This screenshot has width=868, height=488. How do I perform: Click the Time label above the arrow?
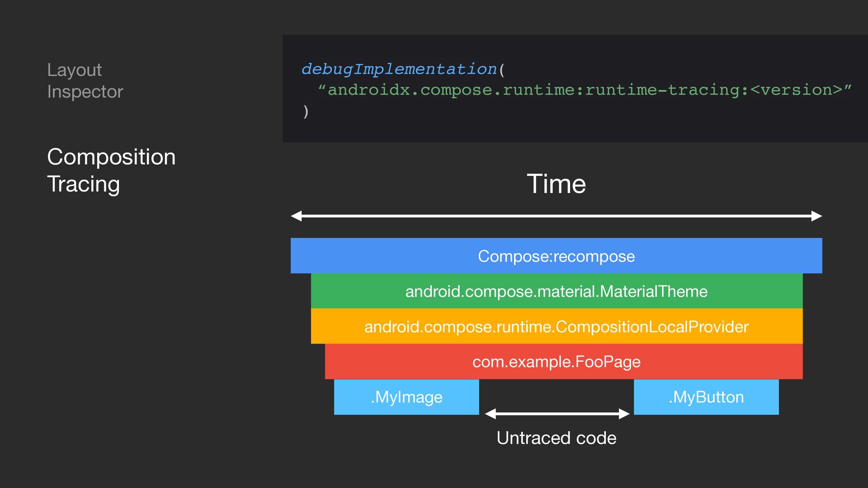(x=556, y=184)
